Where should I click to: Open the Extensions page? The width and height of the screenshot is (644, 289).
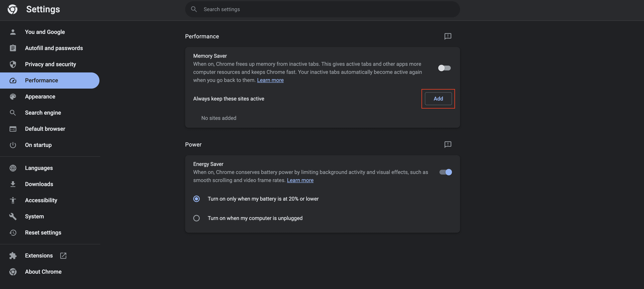(x=50, y=255)
